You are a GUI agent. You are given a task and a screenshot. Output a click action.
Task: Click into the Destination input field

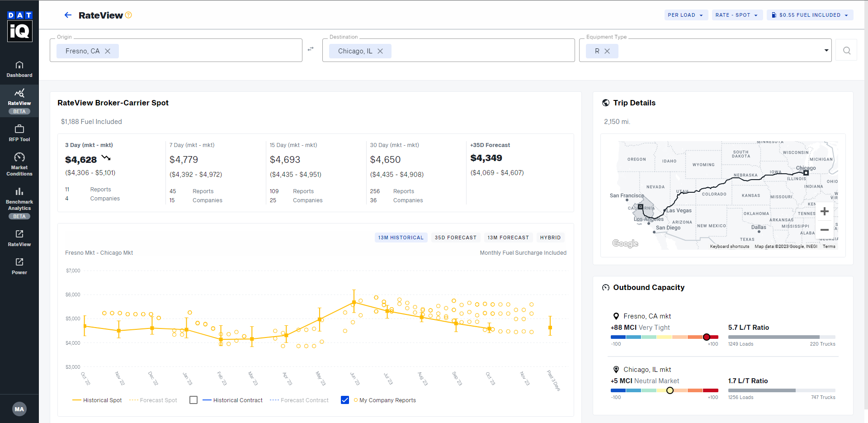click(x=479, y=51)
